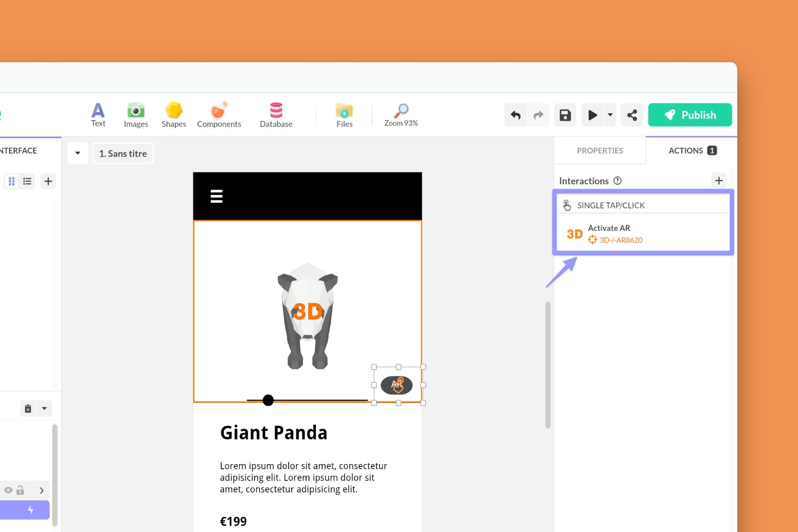Publish the project

[x=690, y=114]
